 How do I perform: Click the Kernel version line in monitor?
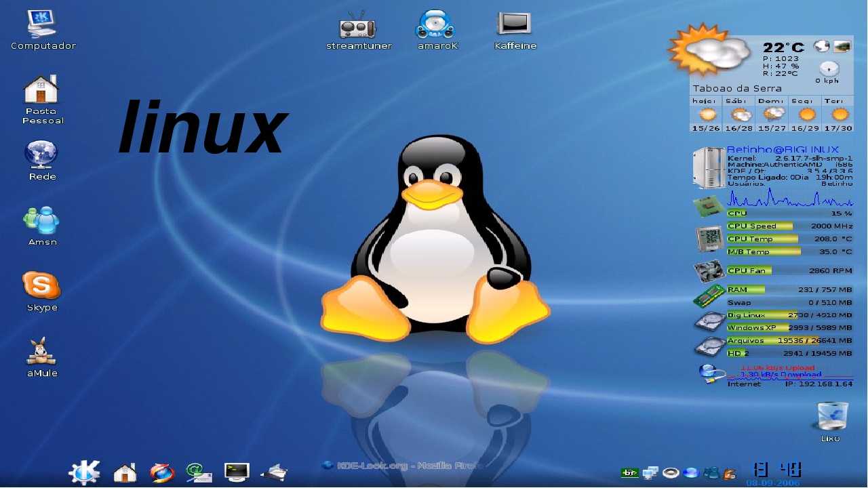(790, 159)
